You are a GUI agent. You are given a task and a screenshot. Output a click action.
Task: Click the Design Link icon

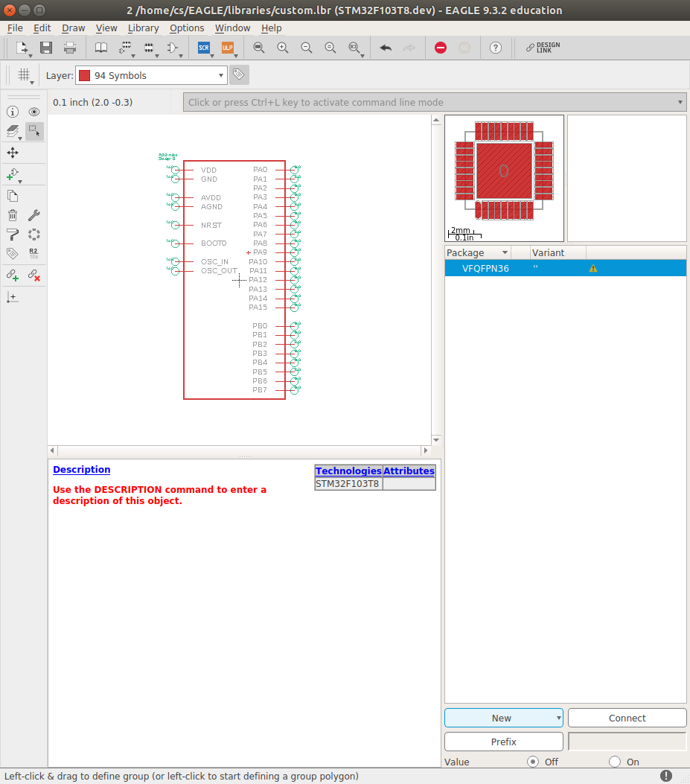click(x=543, y=48)
